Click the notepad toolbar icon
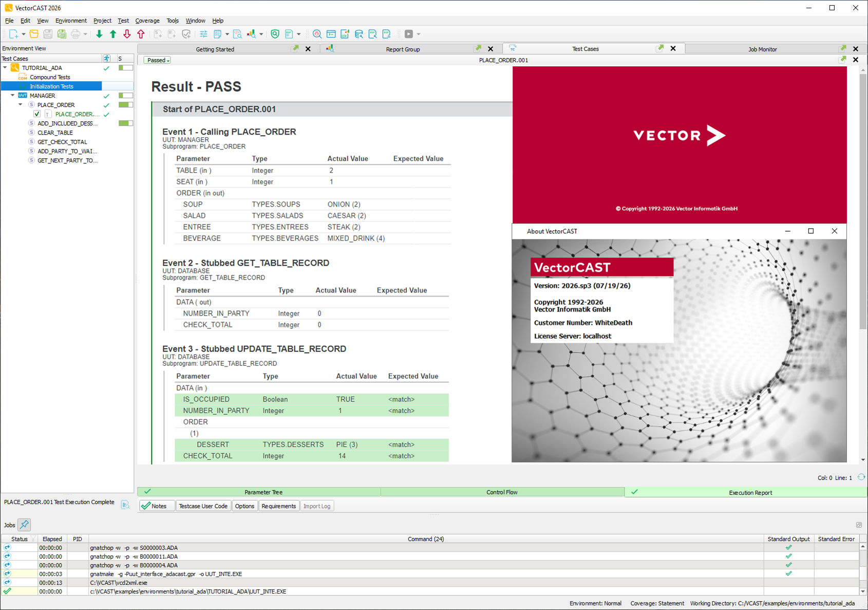 (217, 34)
